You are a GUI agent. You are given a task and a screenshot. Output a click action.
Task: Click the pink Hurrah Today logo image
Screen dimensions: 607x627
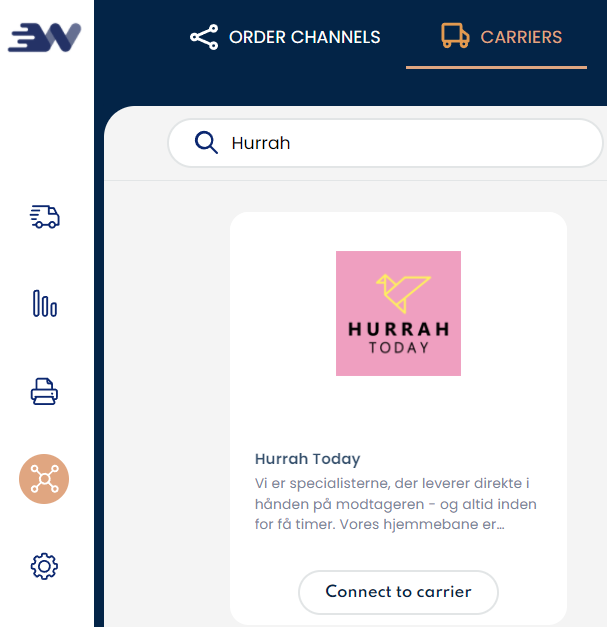click(398, 313)
